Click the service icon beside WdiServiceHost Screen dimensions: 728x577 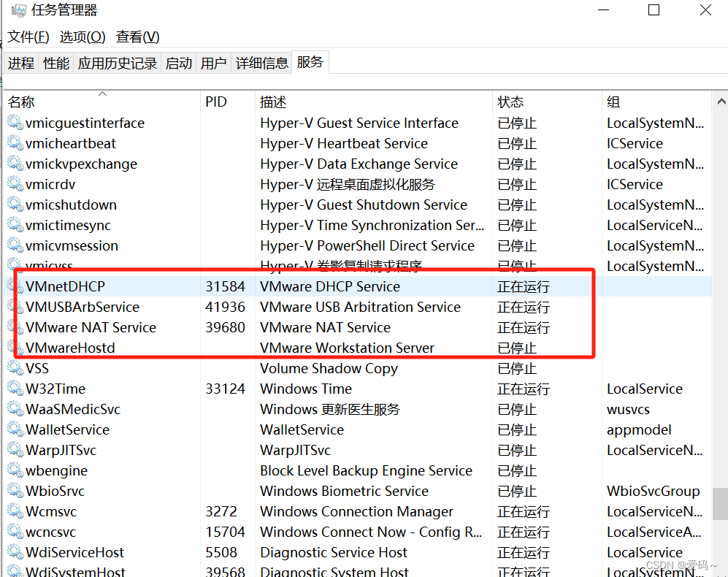coord(15,552)
